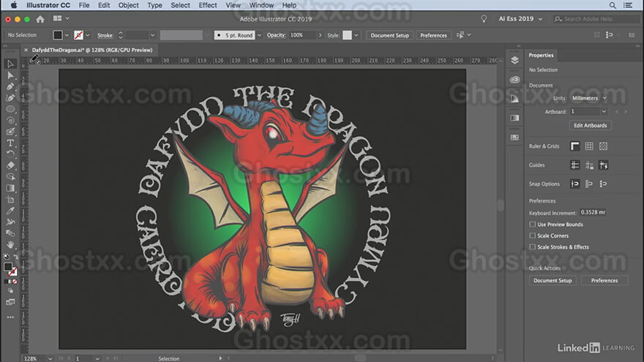Viewport: 644px width, 362px height.
Task: Click Document Setup under Quick Actions
Action: click(553, 280)
